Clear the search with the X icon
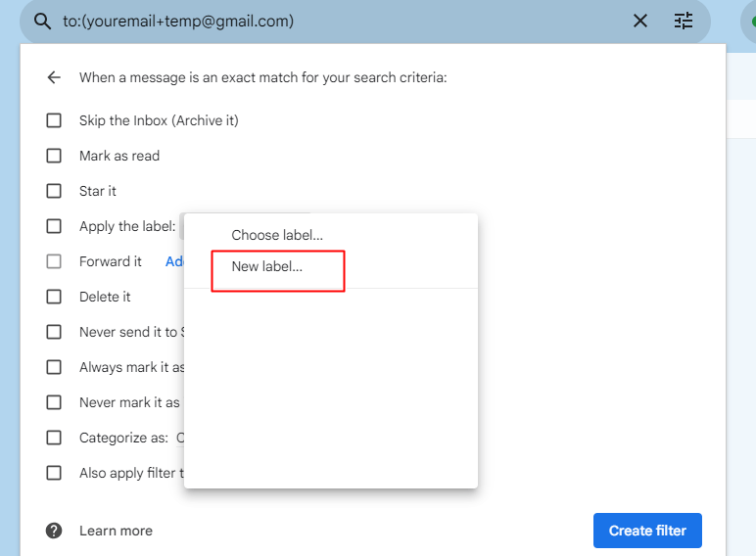 pyautogui.click(x=640, y=21)
